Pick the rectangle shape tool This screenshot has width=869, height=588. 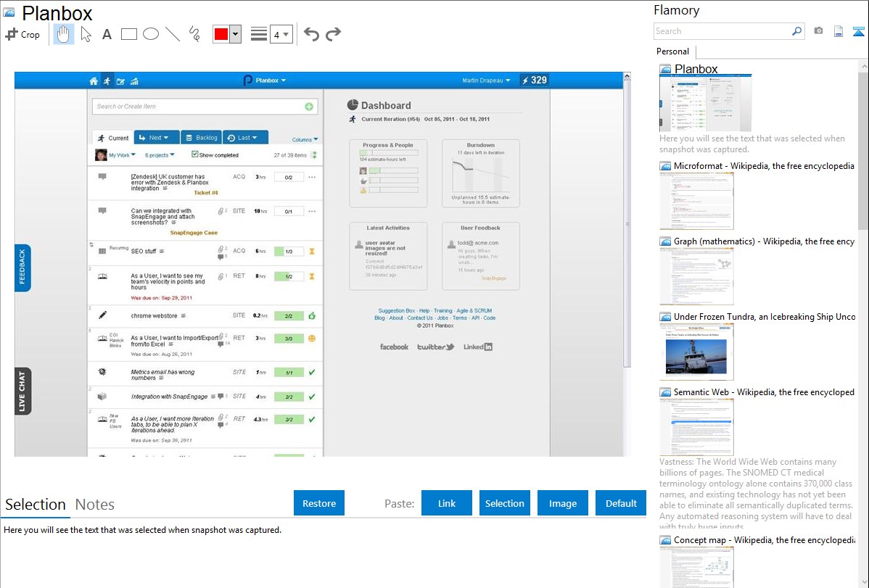point(128,34)
